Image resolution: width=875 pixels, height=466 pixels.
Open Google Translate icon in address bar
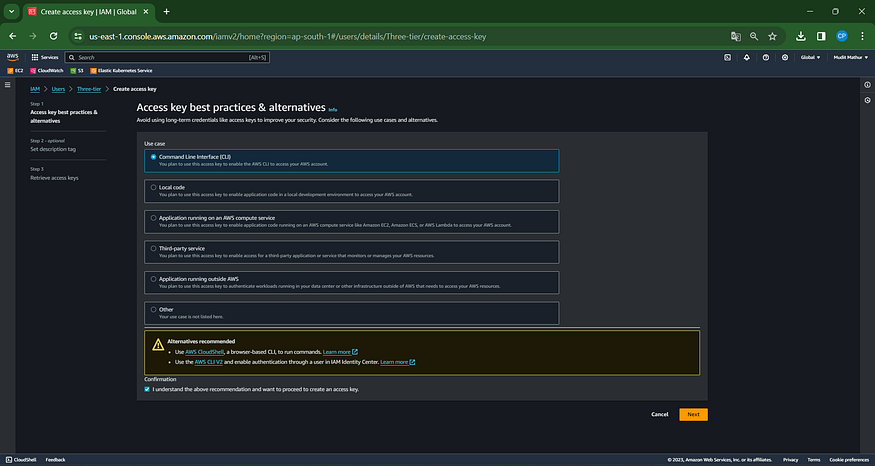[x=735, y=36]
